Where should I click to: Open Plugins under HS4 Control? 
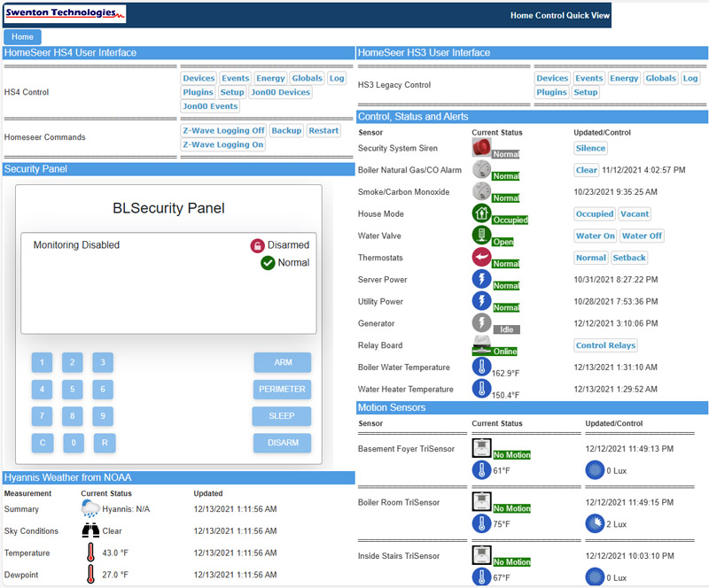pyautogui.click(x=198, y=92)
